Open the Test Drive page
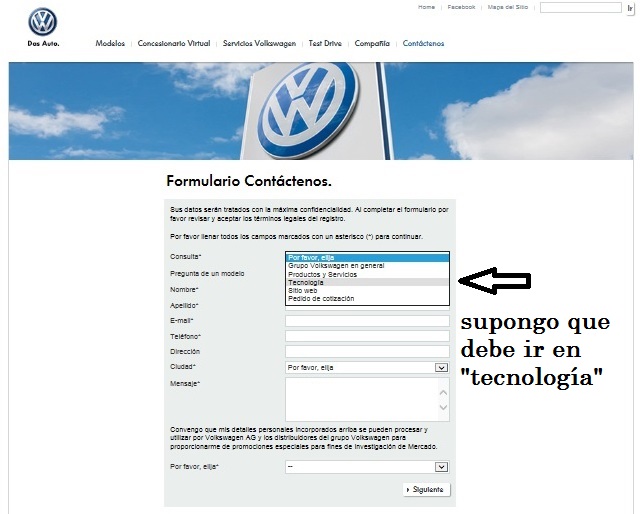Viewport: 640px width, 514px height. (325, 43)
